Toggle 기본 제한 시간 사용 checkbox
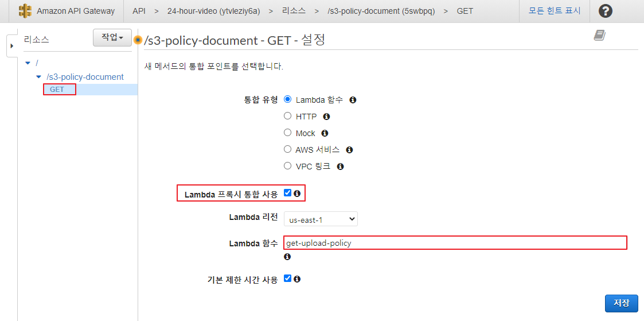This screenshot has height=321, width=644. 287,279
